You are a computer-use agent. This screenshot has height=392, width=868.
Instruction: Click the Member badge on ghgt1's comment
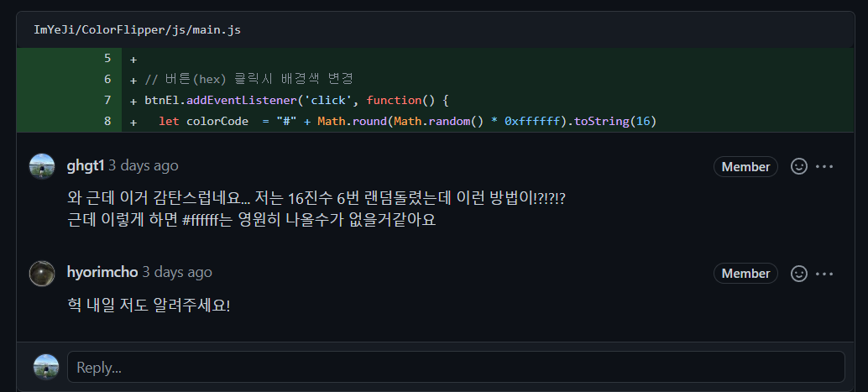(745, 167)
